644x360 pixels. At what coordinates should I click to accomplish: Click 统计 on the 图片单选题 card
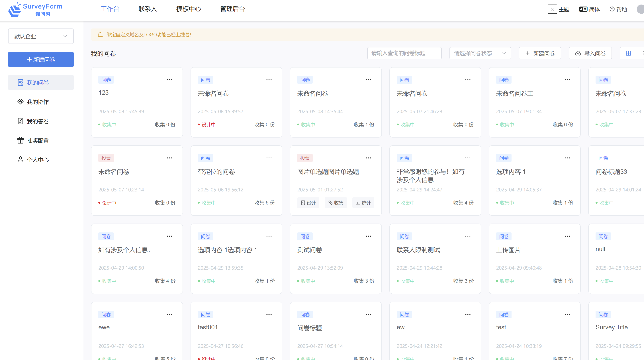[x=363, y=203]
